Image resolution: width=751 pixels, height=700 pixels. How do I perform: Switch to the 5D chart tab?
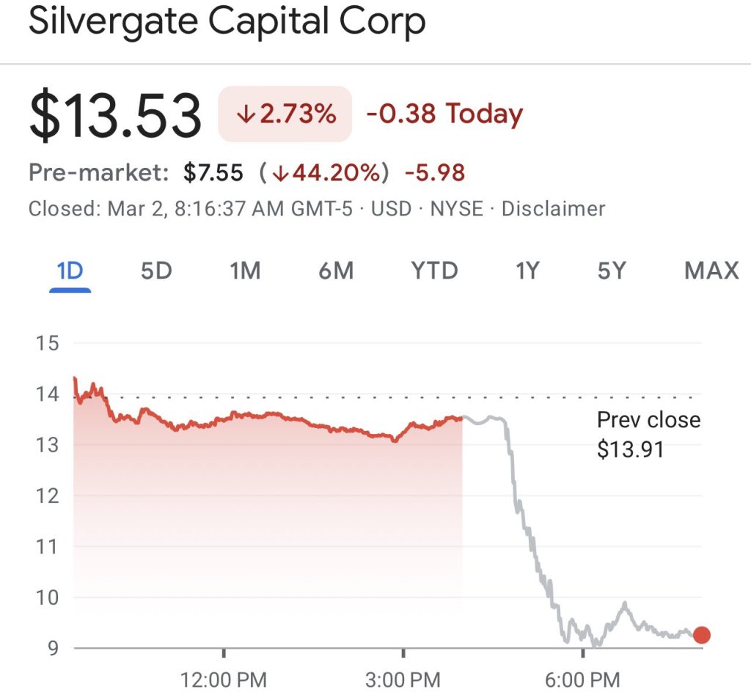tap(155, 271)
